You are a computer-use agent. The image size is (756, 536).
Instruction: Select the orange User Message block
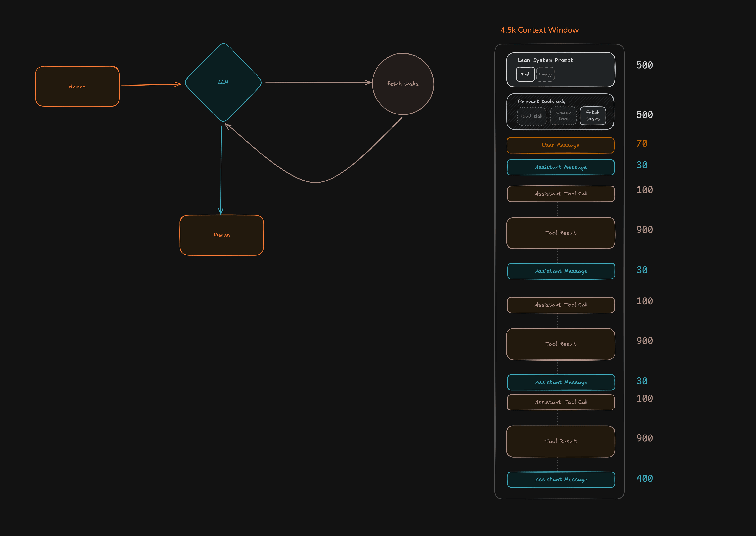click(561, 145)
